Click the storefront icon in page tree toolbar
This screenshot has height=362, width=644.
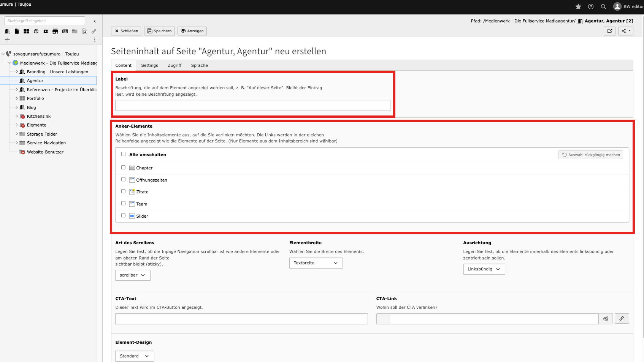click(x=55, y=31)
